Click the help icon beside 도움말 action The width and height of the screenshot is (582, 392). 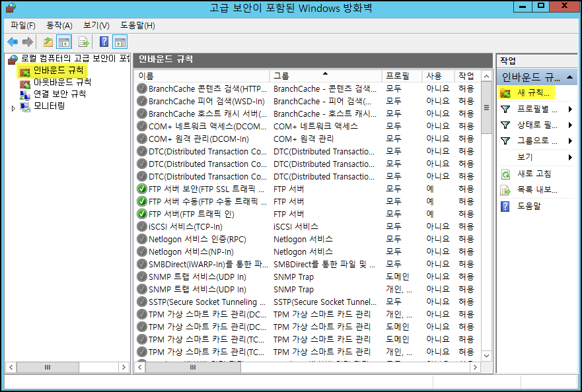click(x=505, y=206)
